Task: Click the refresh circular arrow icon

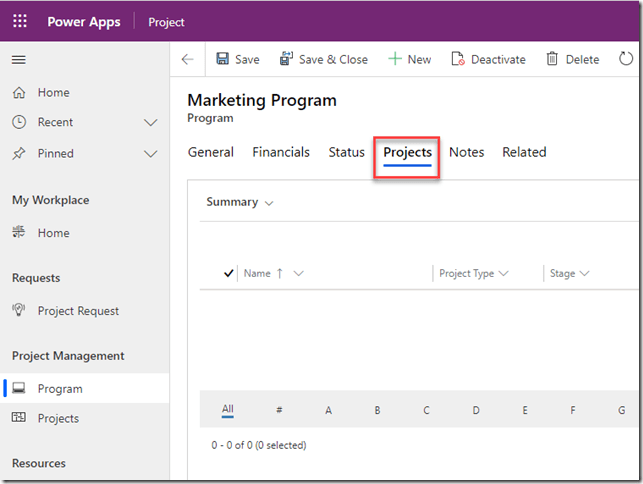Action: point(626,60)
